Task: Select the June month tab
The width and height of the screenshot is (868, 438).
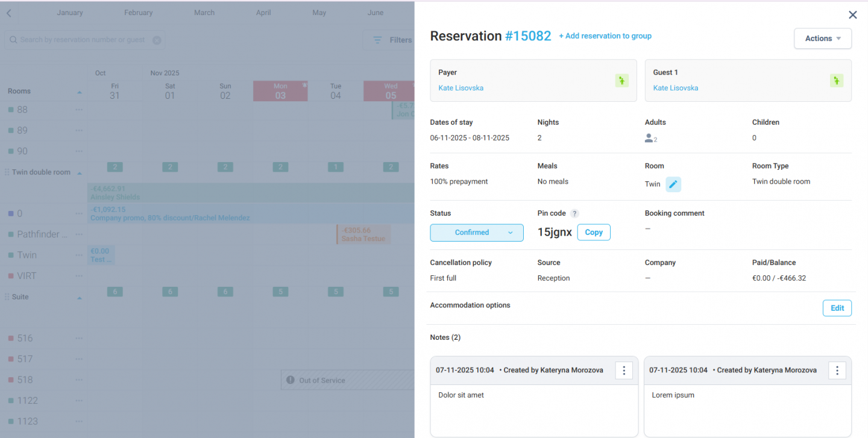Action: 375,12
